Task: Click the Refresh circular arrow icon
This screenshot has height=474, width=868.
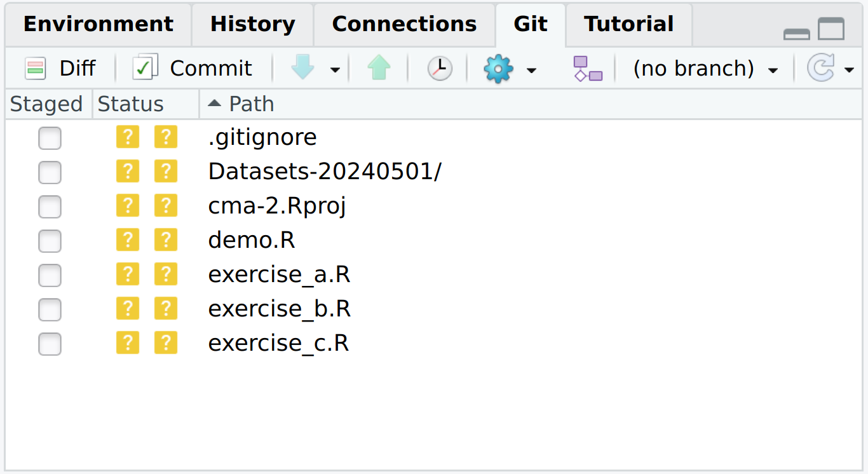Action: (x=820, y=68)
